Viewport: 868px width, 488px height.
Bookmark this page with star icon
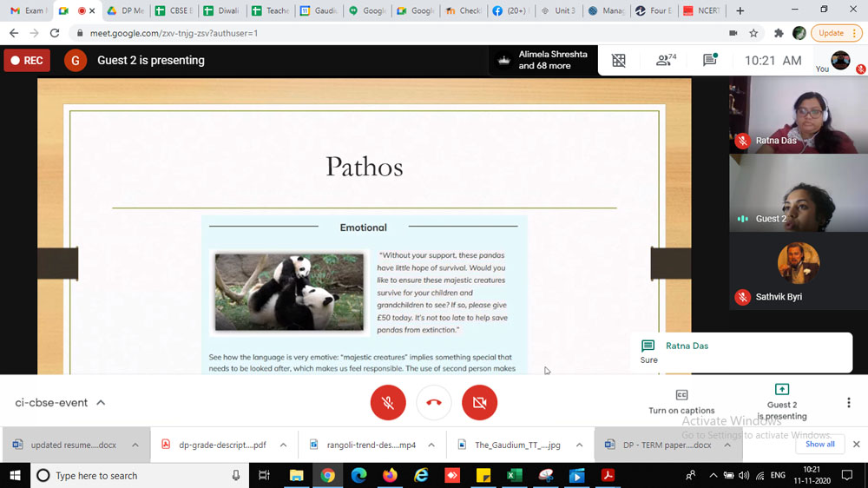(x=753, y=33)
